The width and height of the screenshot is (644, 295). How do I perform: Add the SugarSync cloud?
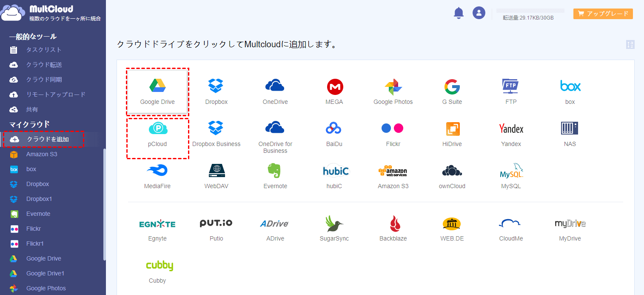334,229
